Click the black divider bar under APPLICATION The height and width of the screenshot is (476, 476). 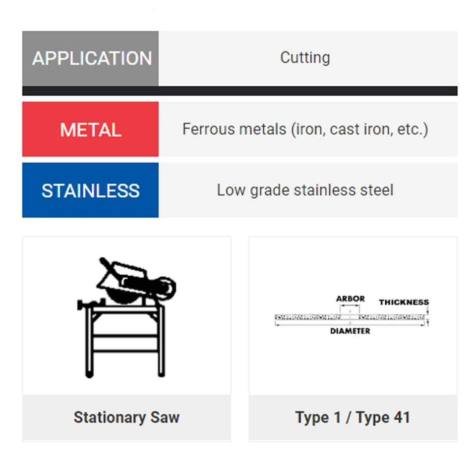tap(239, 91)
